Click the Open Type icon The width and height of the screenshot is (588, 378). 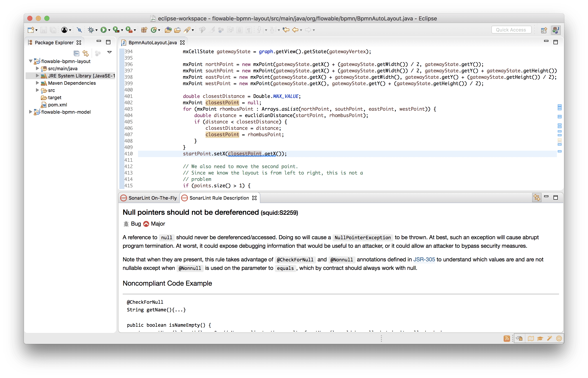[x=168, y=30]
